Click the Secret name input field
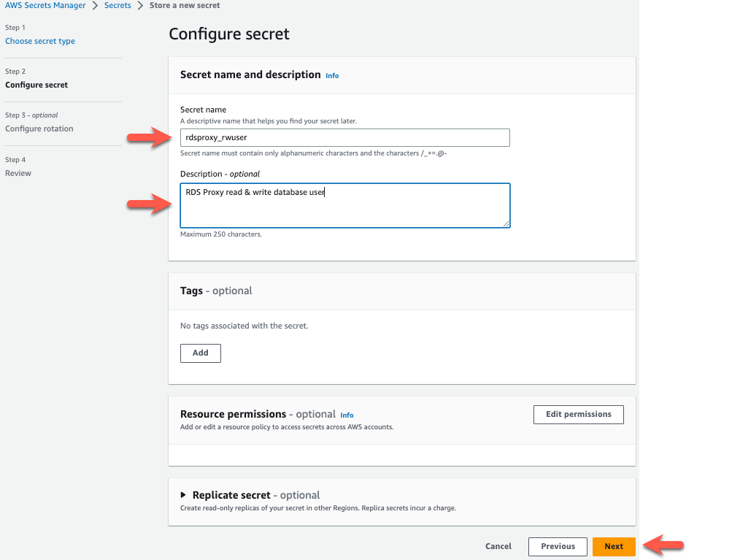Viewport: 732px width, 560px height. pos(344,137)
